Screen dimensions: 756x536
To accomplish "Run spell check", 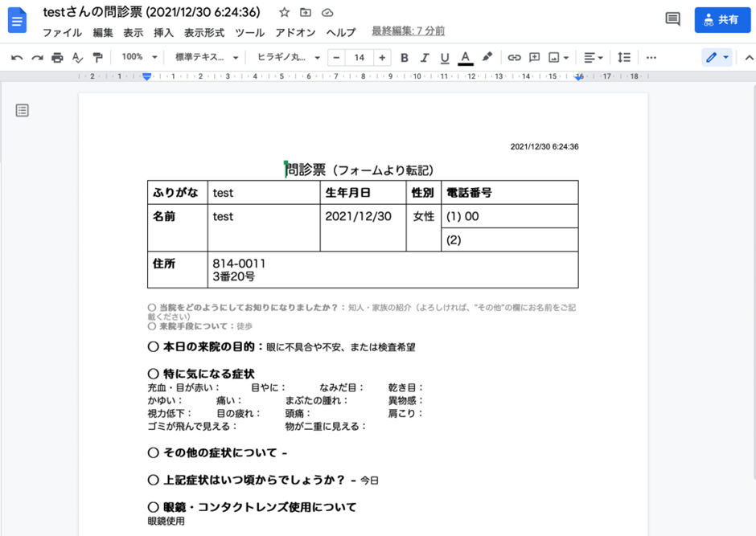I will [77, 58].
